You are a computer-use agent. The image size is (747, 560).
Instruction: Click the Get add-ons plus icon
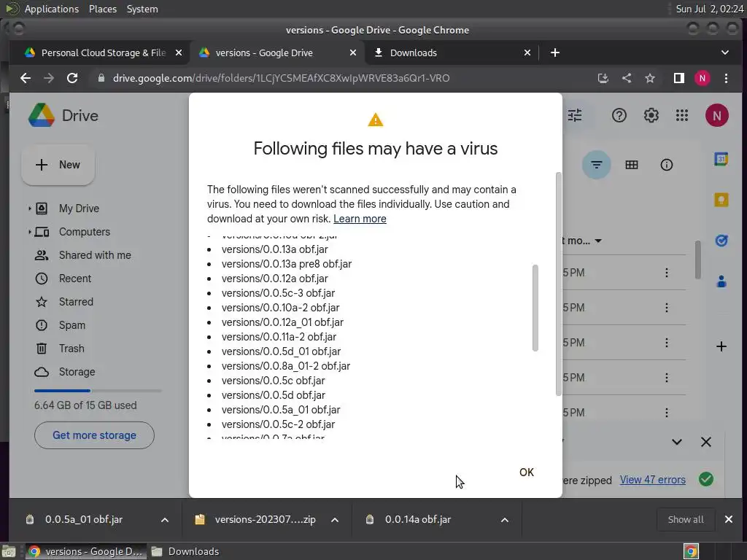(x=721, y=346)
